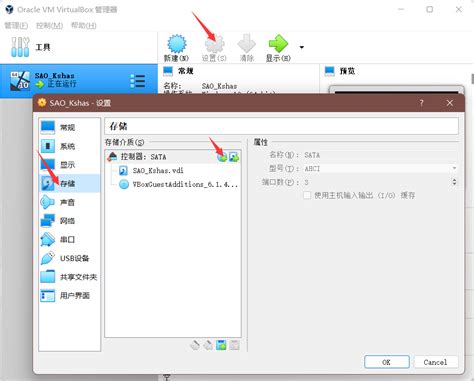Viewport: 474px width, 381px height.
Task: Open the 型号(T) AHCI dropdown
Action: click(380, 169)
